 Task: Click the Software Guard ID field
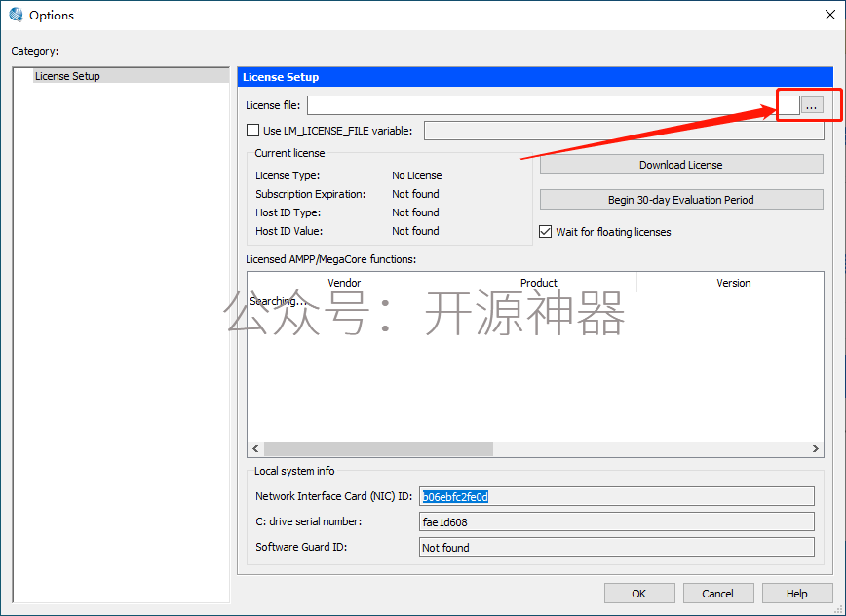pyautogui.click(x=617, y=547)
